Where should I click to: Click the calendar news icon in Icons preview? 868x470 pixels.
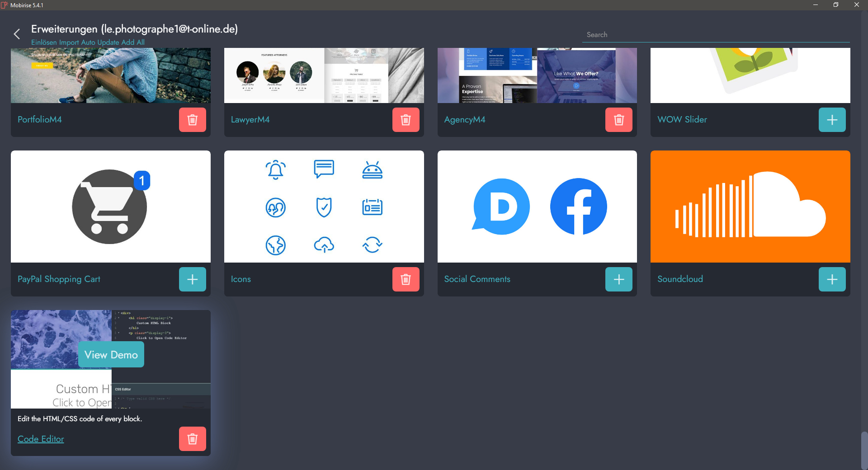[x=373, y=207]
